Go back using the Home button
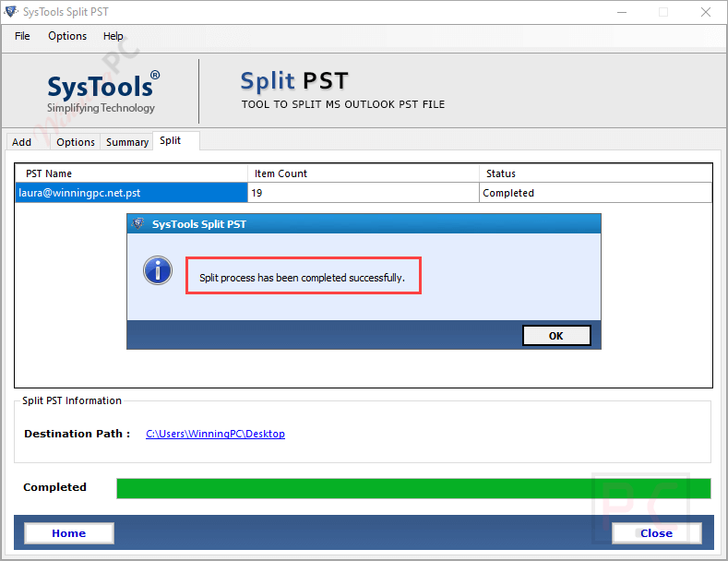The width and height of the screenshot is (728, 561). 68,533
